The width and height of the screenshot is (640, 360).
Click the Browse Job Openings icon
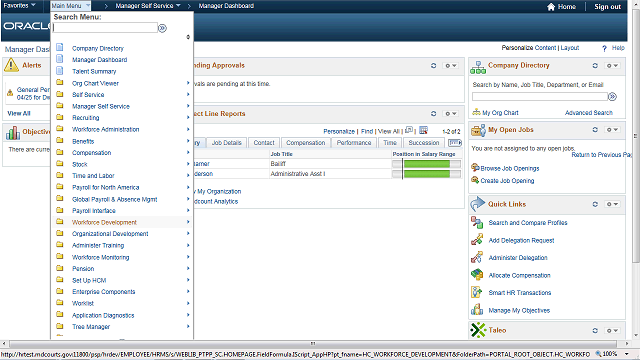point(475,168)
